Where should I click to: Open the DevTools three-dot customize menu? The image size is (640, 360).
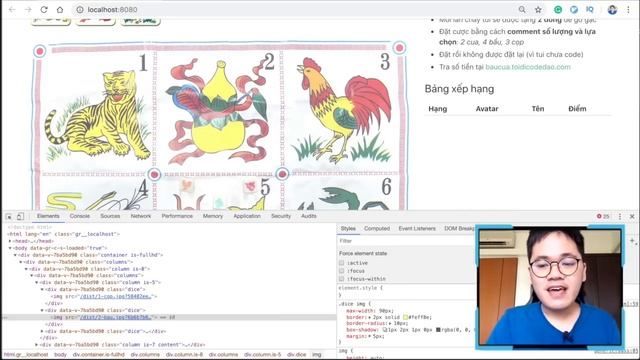620,216
